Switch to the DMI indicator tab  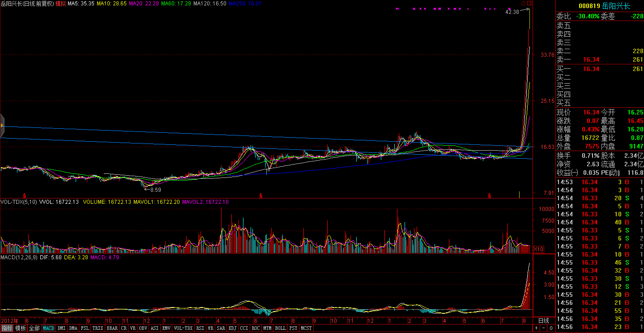point(62,328)
